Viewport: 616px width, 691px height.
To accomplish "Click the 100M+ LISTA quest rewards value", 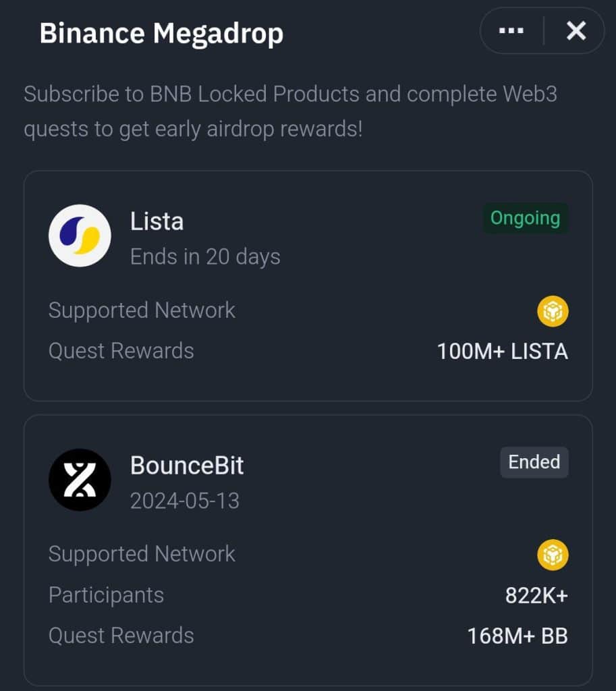I will coord(502,352).
